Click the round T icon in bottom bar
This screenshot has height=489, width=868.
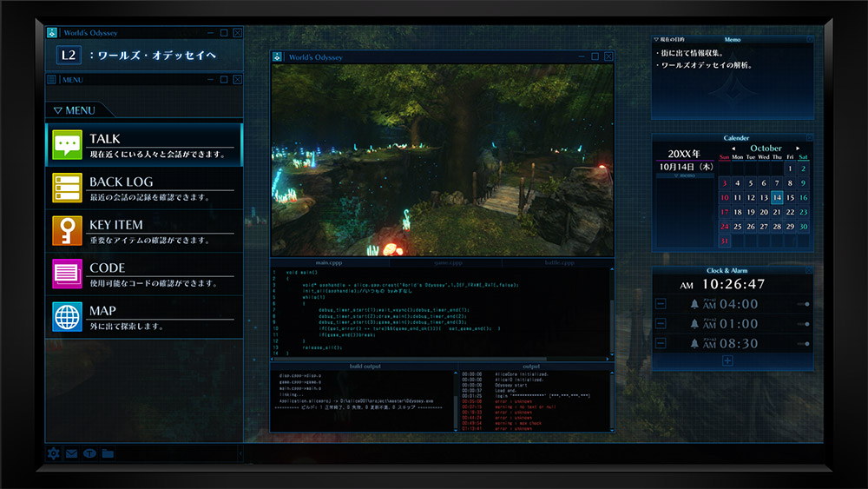pos(89,453)
